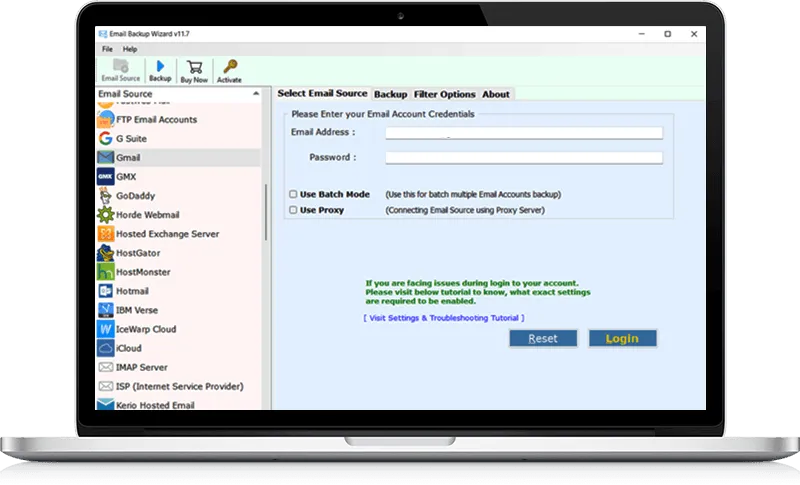The width and height of the screenshot is (800, 485).
Task: Select "ISP (Internet Service Provider)" list entry
Action: click(x=179, y=386)
